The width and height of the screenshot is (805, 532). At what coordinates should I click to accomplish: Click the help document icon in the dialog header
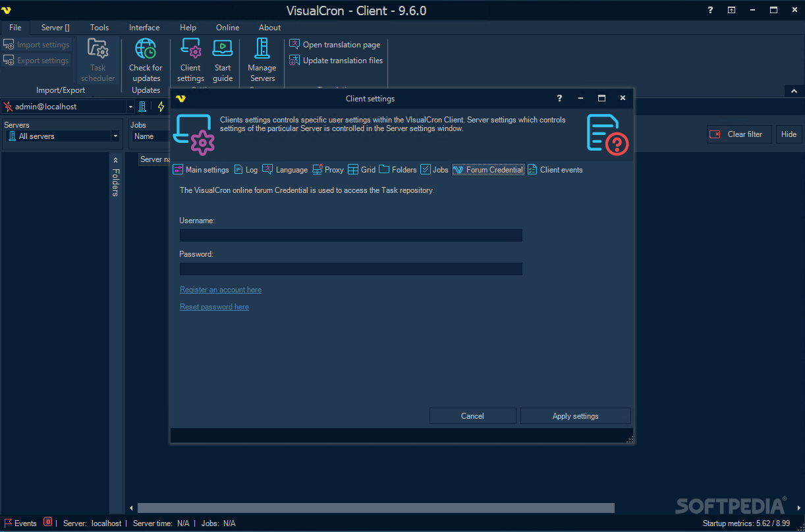(607, 134)
